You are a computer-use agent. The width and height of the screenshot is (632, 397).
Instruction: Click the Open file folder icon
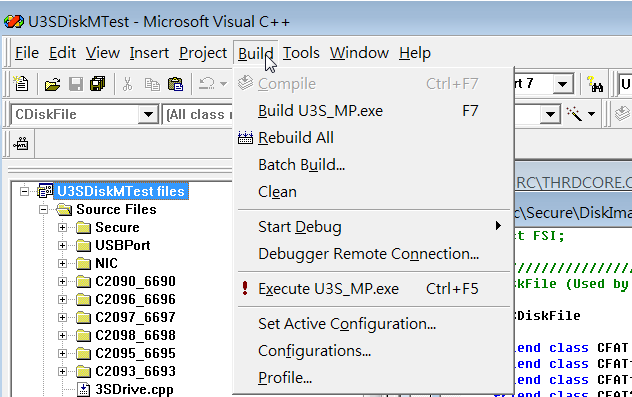52,84
